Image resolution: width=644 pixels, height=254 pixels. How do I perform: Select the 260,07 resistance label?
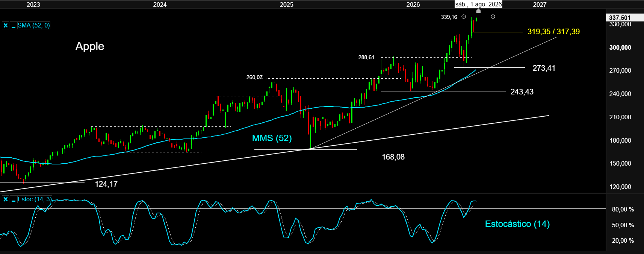pos(254,77)
